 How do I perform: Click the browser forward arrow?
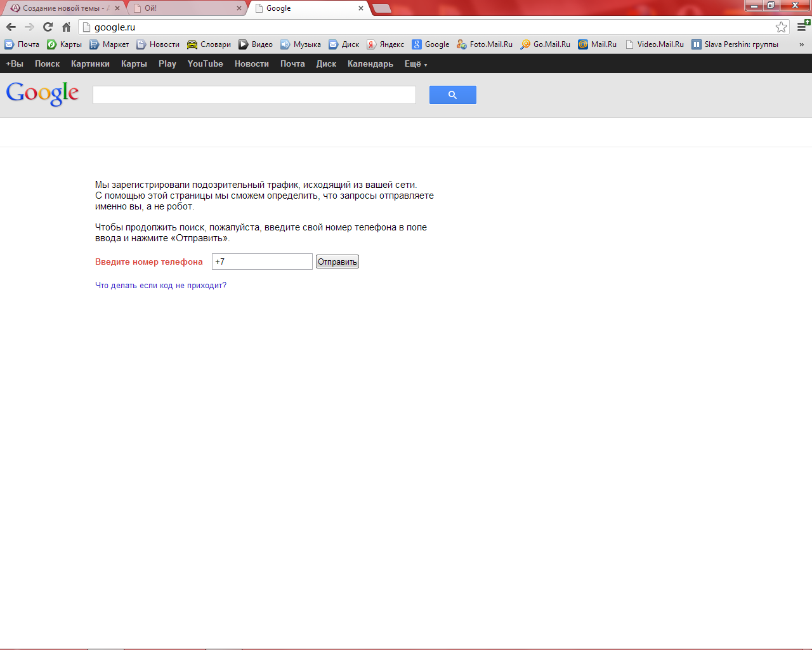(29, 27)
